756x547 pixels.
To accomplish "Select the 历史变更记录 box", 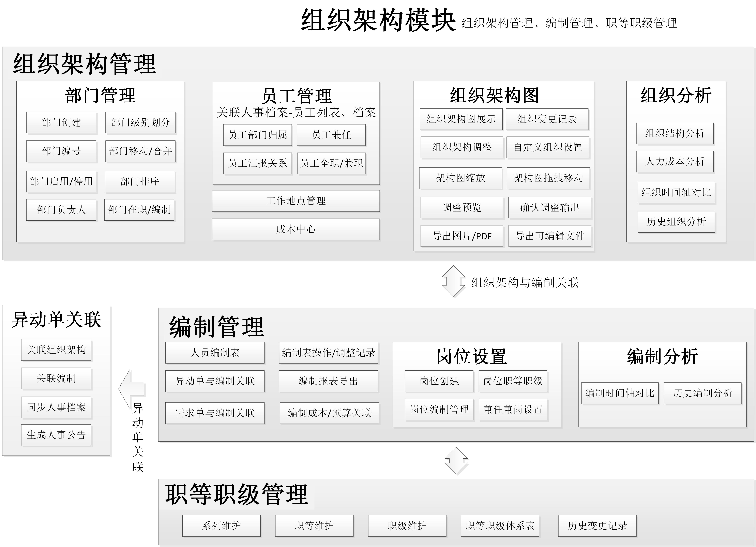I will coord(597,526).
